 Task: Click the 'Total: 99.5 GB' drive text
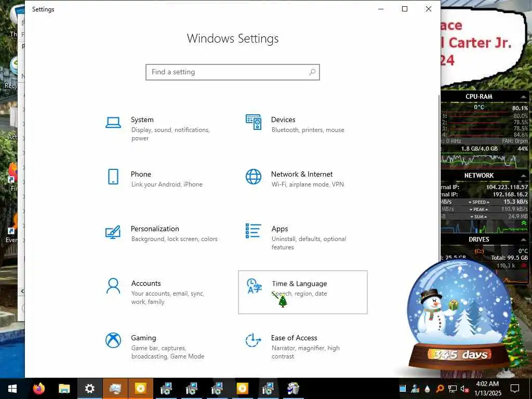click(x=509, y=258)
